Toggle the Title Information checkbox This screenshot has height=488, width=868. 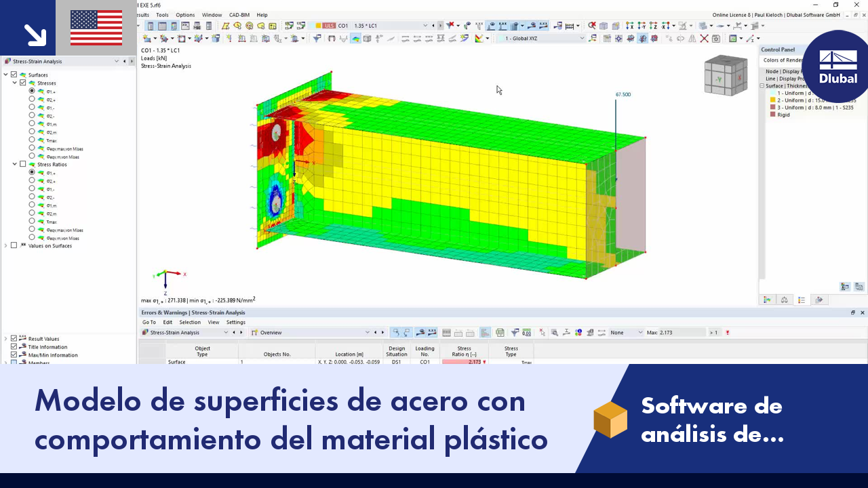pyautogui.click(x=14, y=346)
